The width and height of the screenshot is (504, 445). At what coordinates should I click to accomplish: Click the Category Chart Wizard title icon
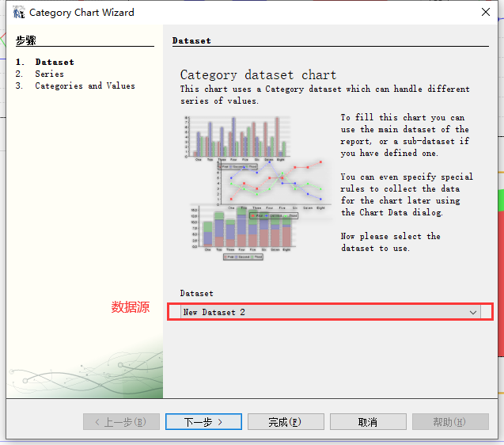tap(19, 13)
